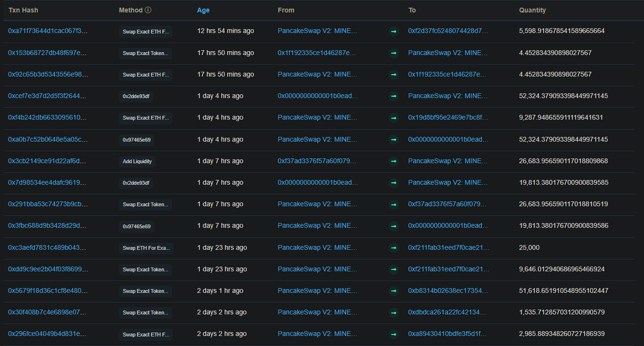Screen dimensions: 644x346
Task: Open transaction 0x296fce04049b4d831e...
Action: [x=48, y=334]
